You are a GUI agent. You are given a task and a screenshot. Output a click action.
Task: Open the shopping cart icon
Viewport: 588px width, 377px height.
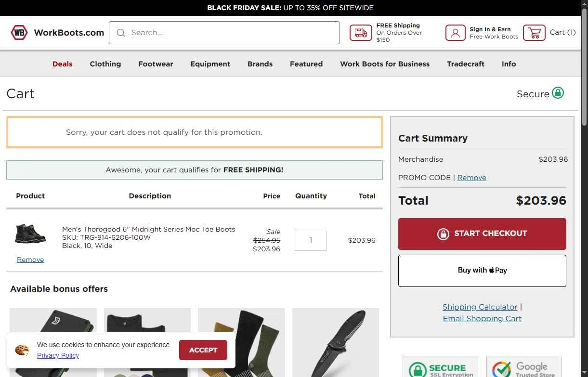pos(534,33)
